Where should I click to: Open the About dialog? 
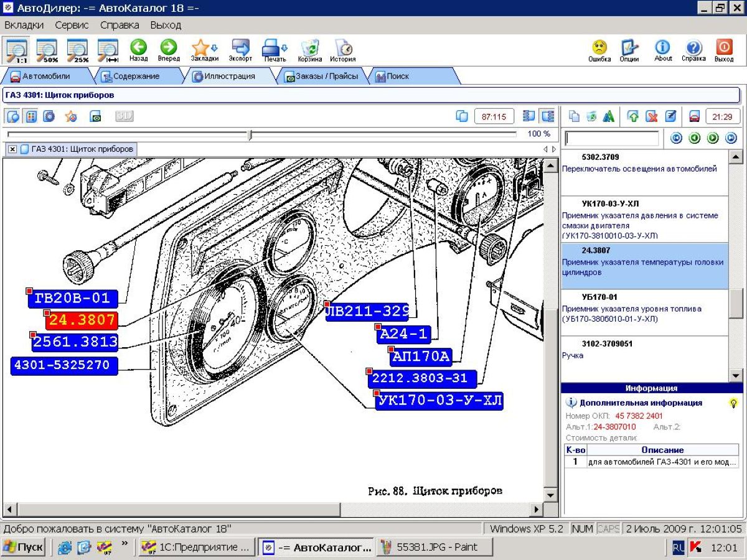click(663, 50)
